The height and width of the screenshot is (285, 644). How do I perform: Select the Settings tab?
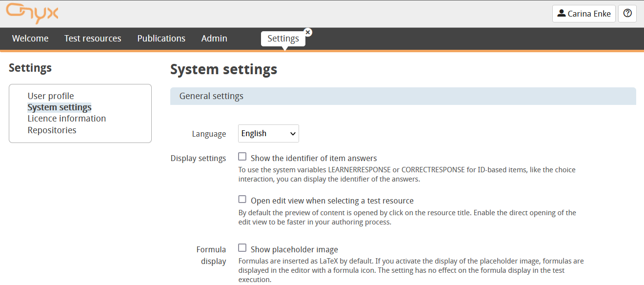[283, 39]
